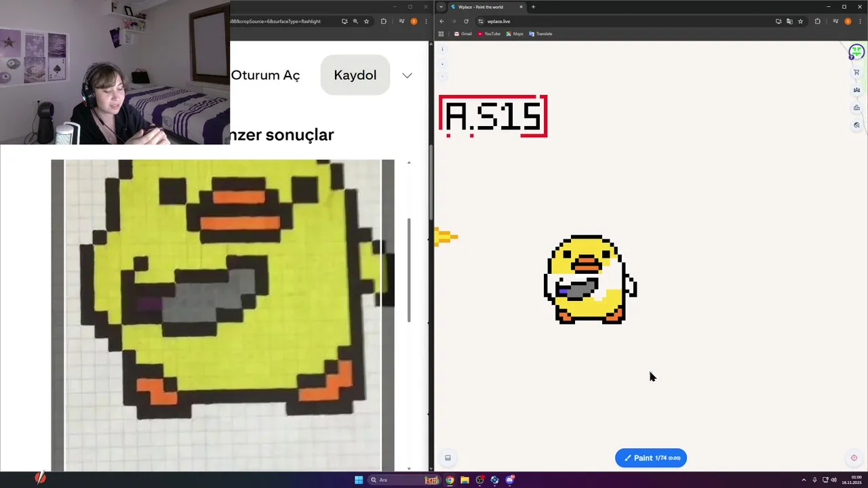Click the volume icon in system tray
The height and width of the screenshot is (488, 868).
click(833, 480)
